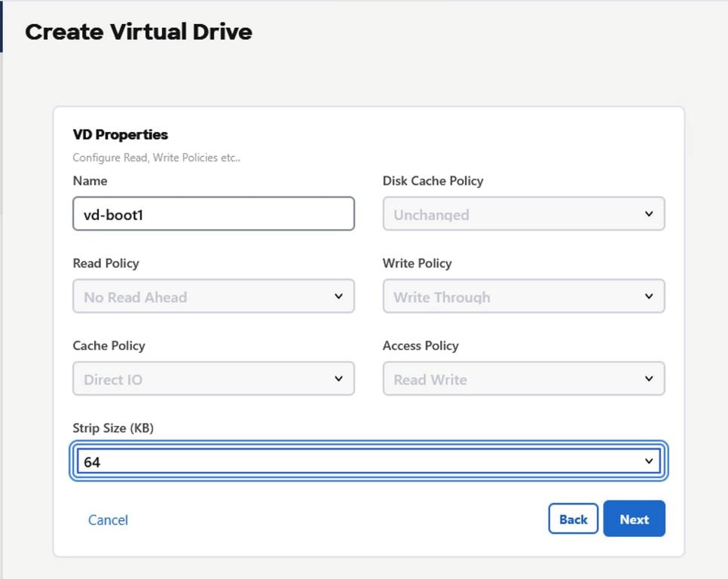Open the Disk Cache Policy dropdown
The image size is (728, 579).
(x=524, y=213)
